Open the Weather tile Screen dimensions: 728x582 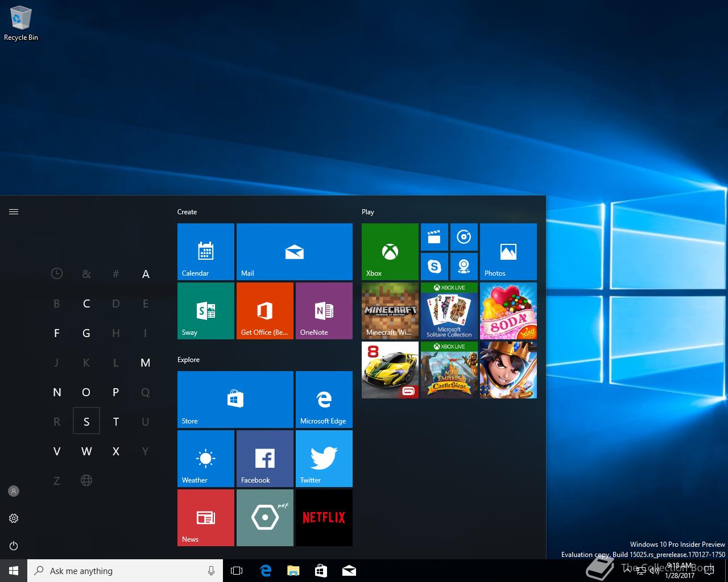[206, 459]
